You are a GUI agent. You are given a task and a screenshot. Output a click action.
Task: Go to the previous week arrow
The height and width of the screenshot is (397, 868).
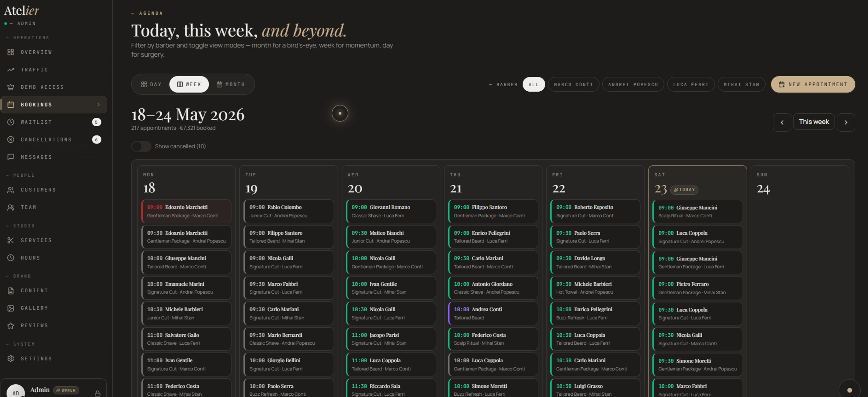click(x=782, y=122)
